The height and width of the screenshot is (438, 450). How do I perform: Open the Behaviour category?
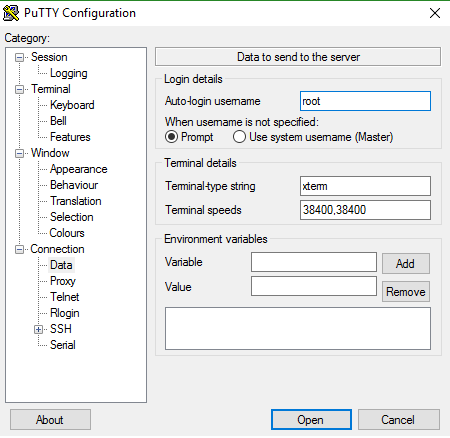(x=74, y=185)
